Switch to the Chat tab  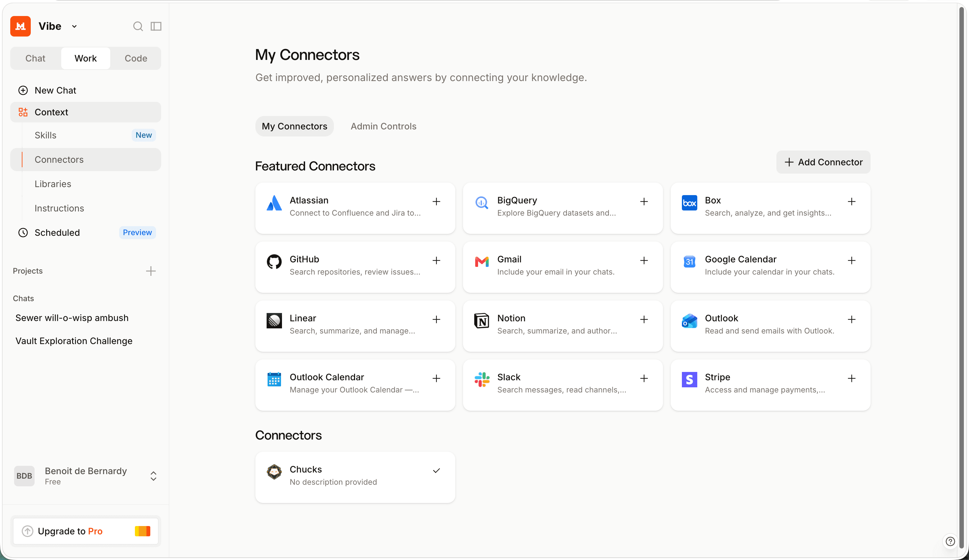coord(35,58)
